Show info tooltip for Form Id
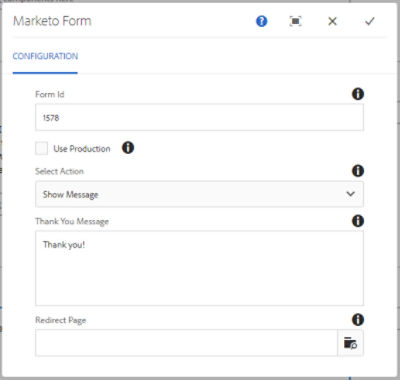400x380 pixels. pyautogui.click(x=358, y=94)
